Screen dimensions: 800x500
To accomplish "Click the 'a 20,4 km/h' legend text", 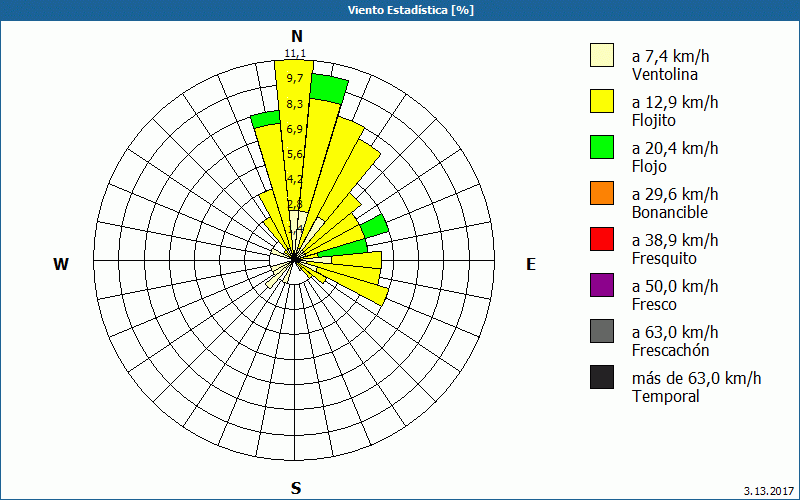I will [x=675, y=148].
